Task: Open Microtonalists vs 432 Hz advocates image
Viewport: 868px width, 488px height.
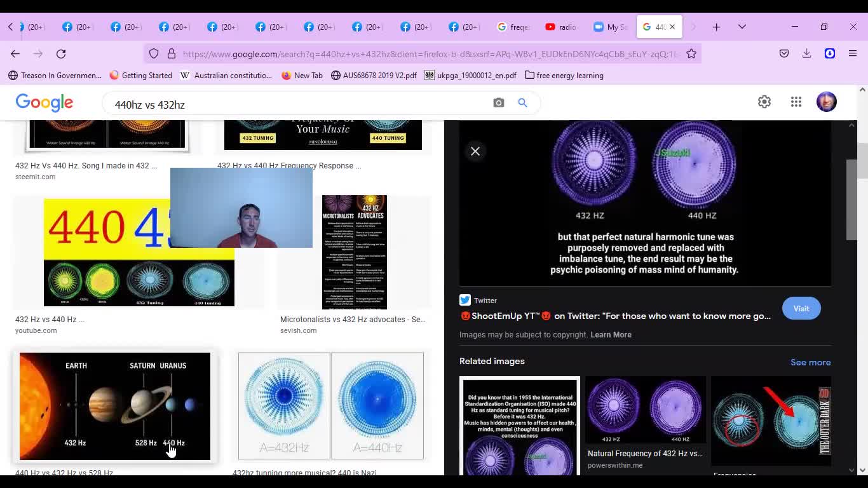Action: point(355,252)
